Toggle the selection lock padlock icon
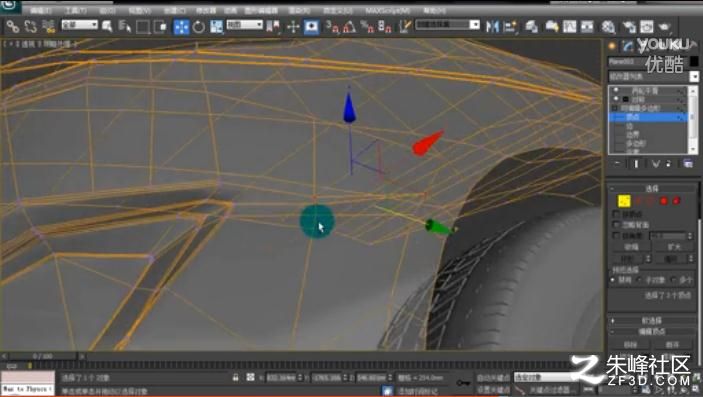The image size is (703, 397). click(x=235, y=378)
